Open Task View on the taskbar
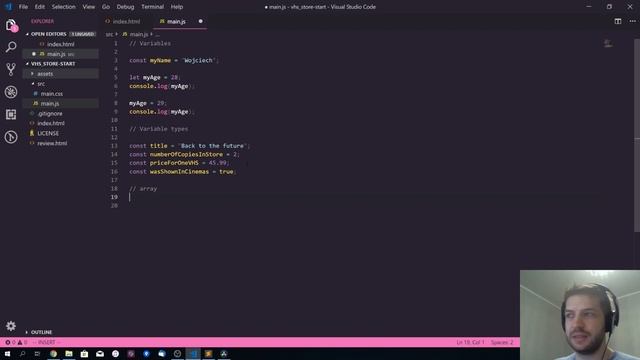This screenshot has width=640, height=360. pos(37,353)
